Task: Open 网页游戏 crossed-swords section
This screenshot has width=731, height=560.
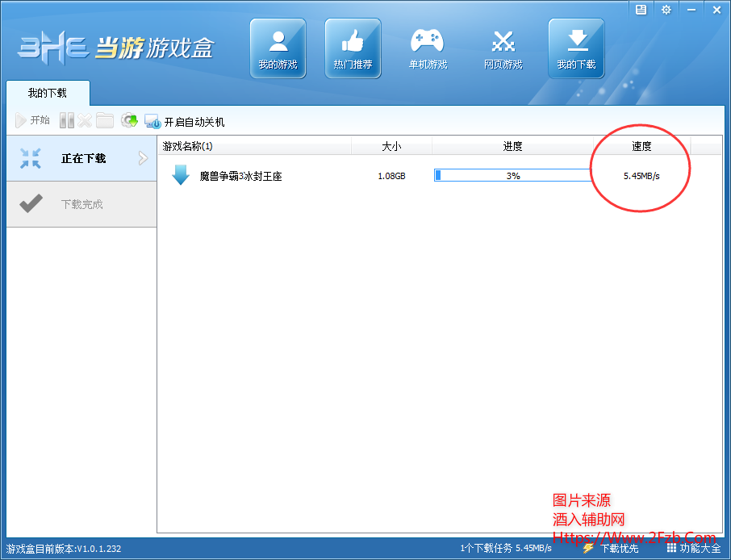Action: pyautogui.click(x=503, y=48)
